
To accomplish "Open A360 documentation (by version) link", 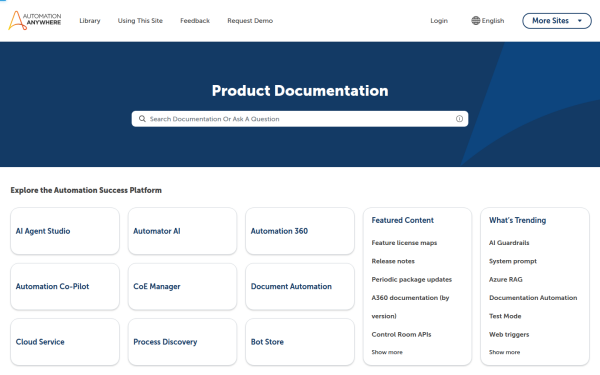I will coord(410,307).
